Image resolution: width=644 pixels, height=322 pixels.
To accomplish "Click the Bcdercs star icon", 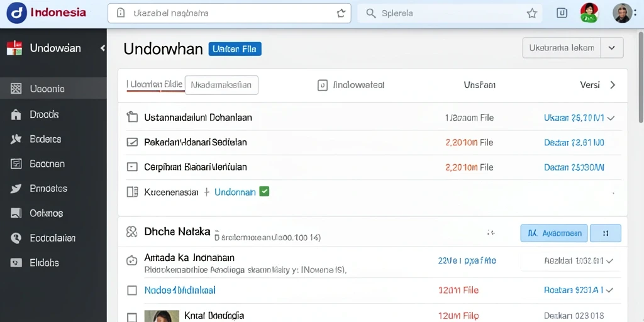I will 16,139.
